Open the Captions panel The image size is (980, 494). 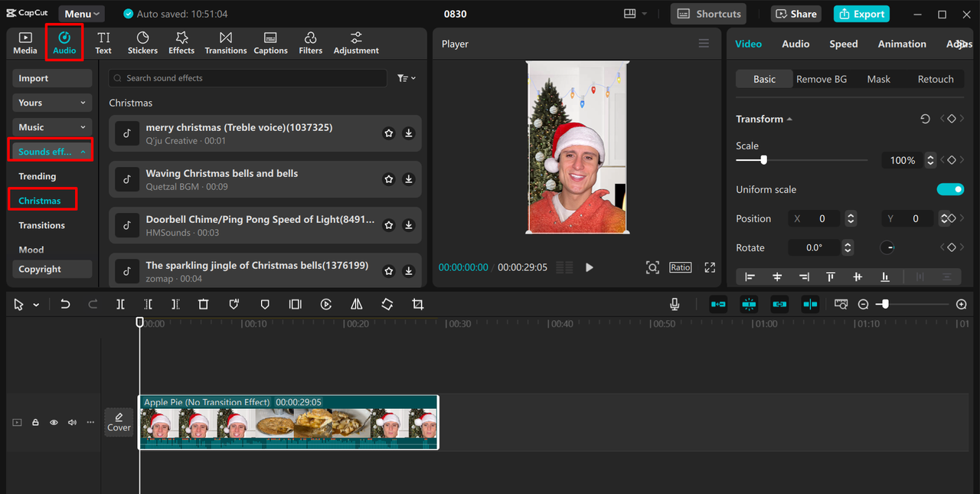click(270, 43)
